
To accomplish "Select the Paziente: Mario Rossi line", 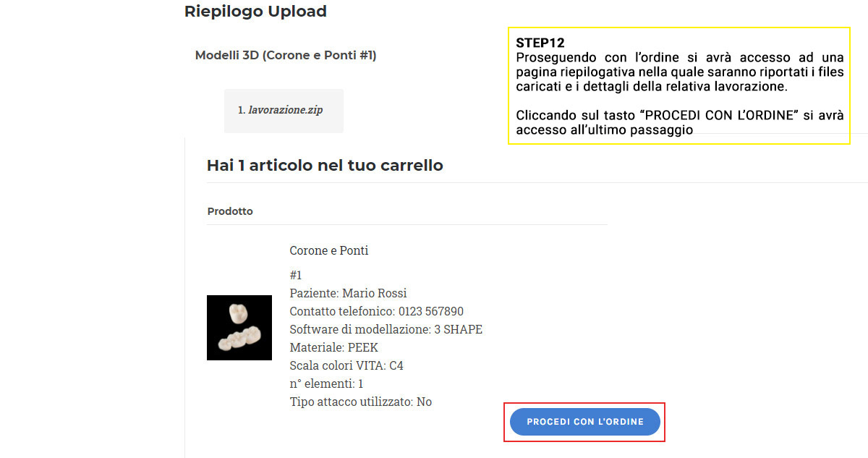I will click(348, 293).
